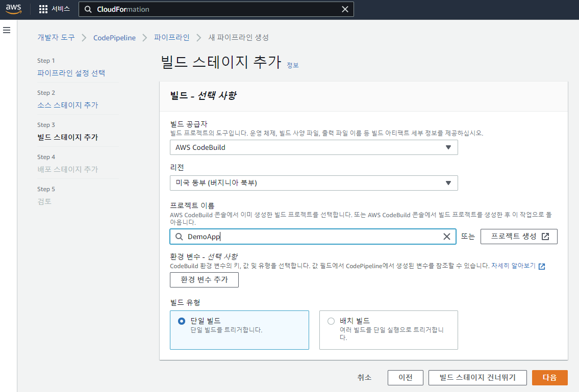Click the 빌드 유형 label
579x392 pixels.
click(185, 303)
